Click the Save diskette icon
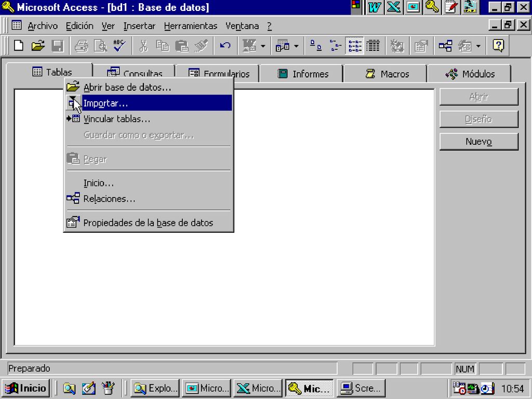 57,46
